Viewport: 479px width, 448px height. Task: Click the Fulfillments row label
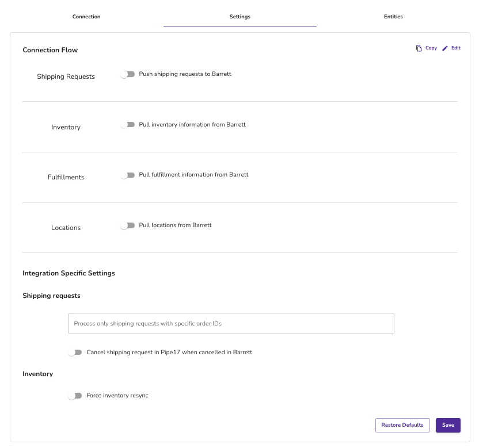66,177
